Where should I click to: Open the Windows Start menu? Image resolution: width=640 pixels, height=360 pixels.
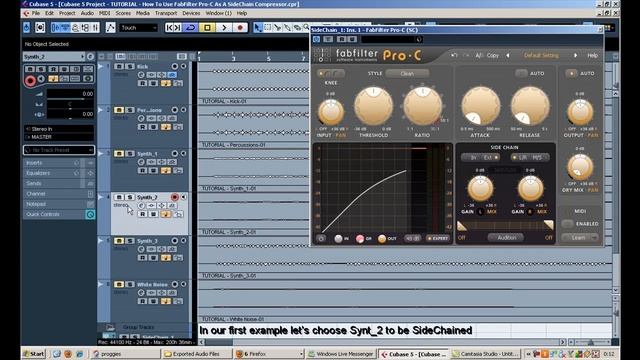[x=33, y=354]
